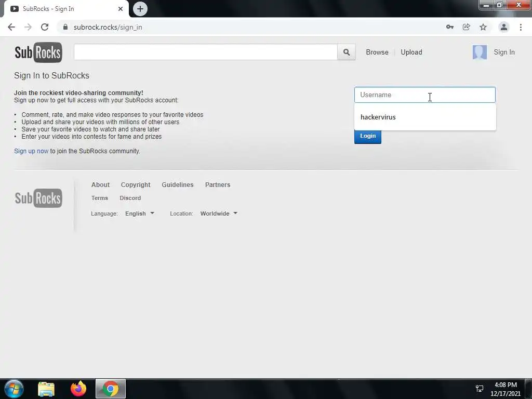Open File Explorer from taskbar

(46, 389)
